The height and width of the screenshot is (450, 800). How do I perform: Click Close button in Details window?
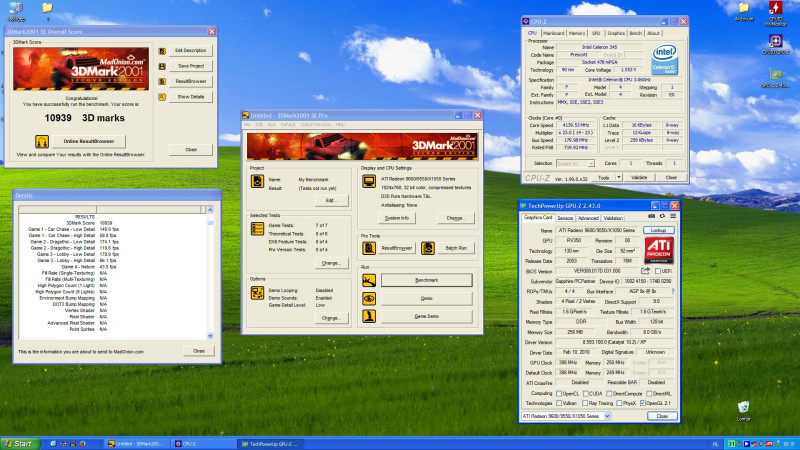coord(199,351)
